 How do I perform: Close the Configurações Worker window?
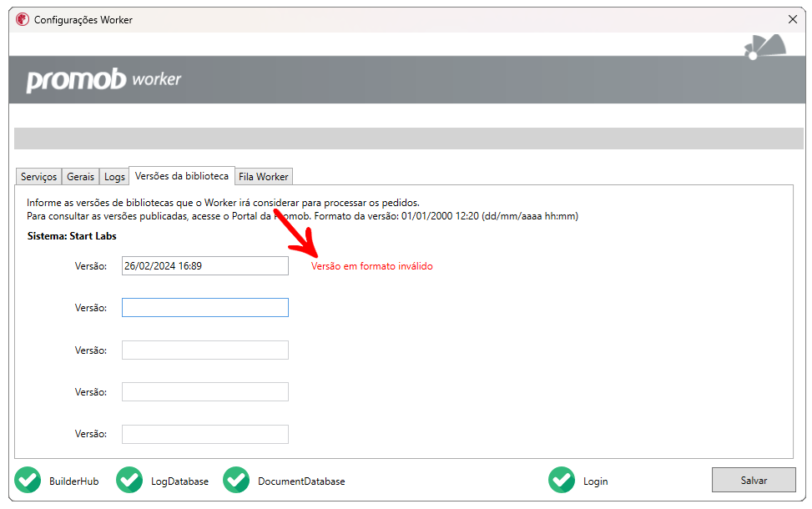(x=792, y=19)
